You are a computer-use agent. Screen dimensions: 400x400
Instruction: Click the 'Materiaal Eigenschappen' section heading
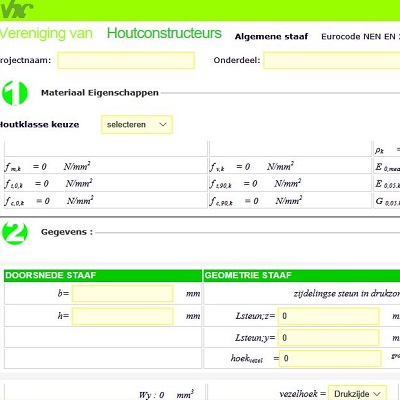[x=100, y=93]
